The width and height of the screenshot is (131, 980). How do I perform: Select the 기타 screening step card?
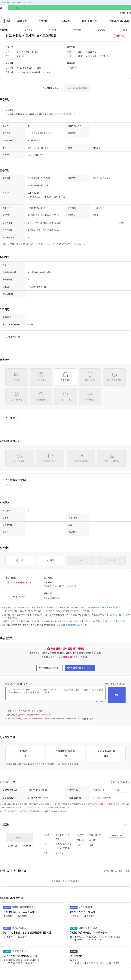pyautogui.click(x=111, y=560)
